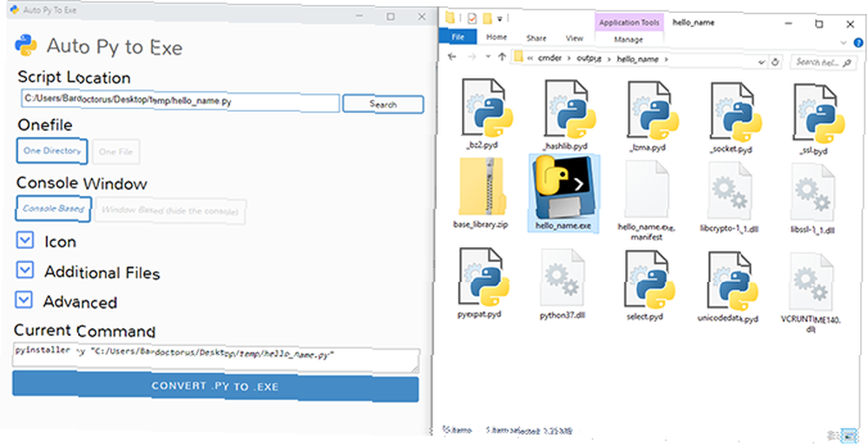Choose the One File option
This screenshot has height=446, width=868.
[116, 152]
